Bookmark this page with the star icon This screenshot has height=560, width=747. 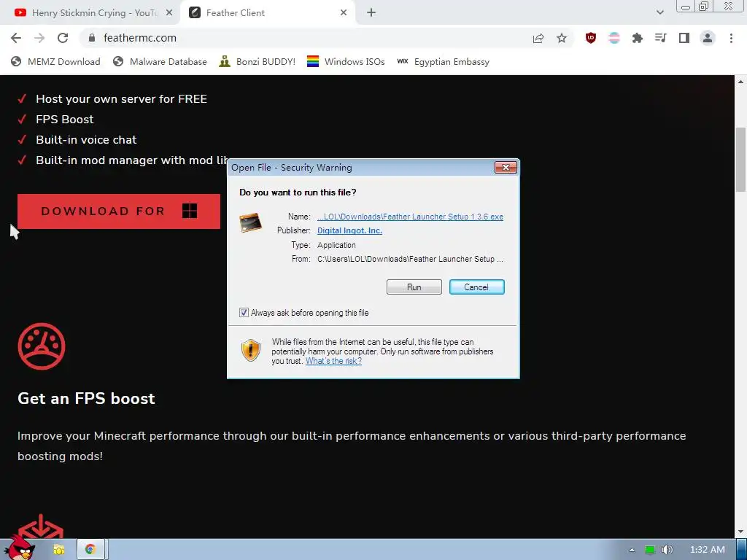click(x=562, y=38)
